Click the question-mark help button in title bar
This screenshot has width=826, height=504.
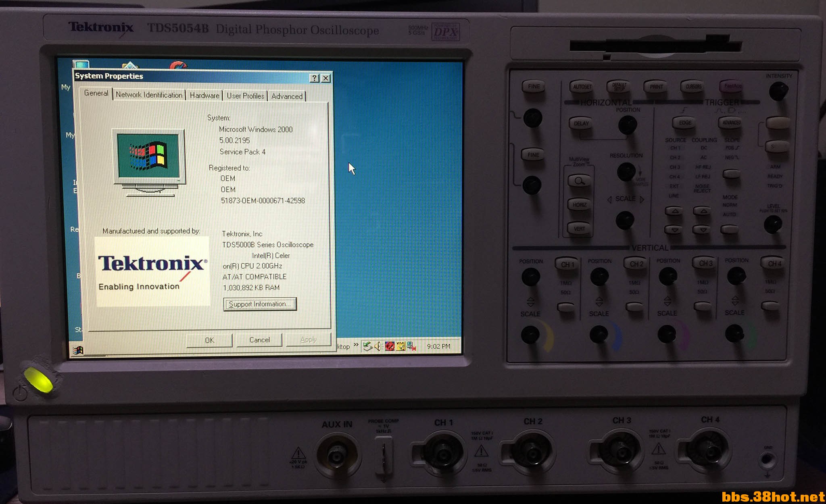click(x=314, y=78)
